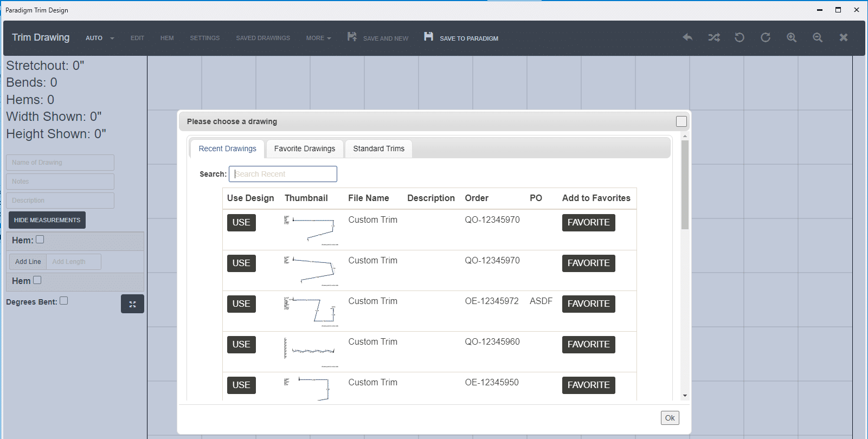868x439 pixels.
Task: Click the shuffle arrows icon
Action: 714,37
